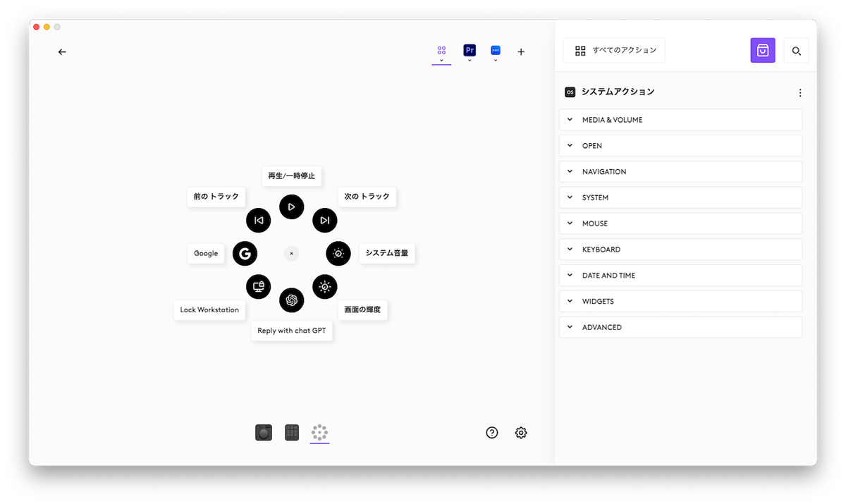The image size is (846, 504).
Task: Open the すべてのアクション dropdown
Action: (613, 50)
